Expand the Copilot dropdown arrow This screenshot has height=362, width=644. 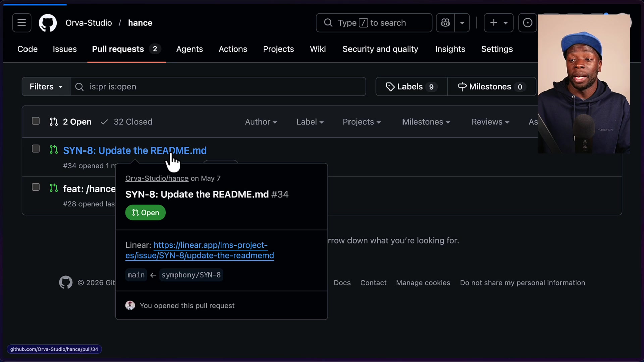[462, 23]
